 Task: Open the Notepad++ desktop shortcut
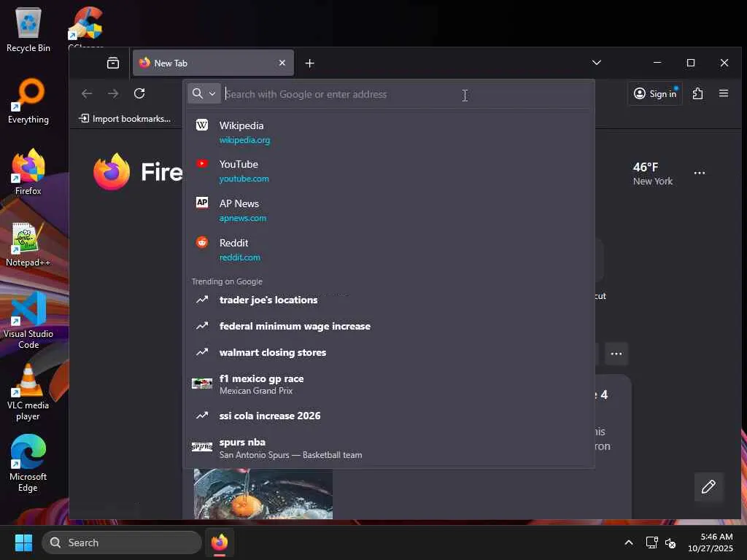click(28, 244)
